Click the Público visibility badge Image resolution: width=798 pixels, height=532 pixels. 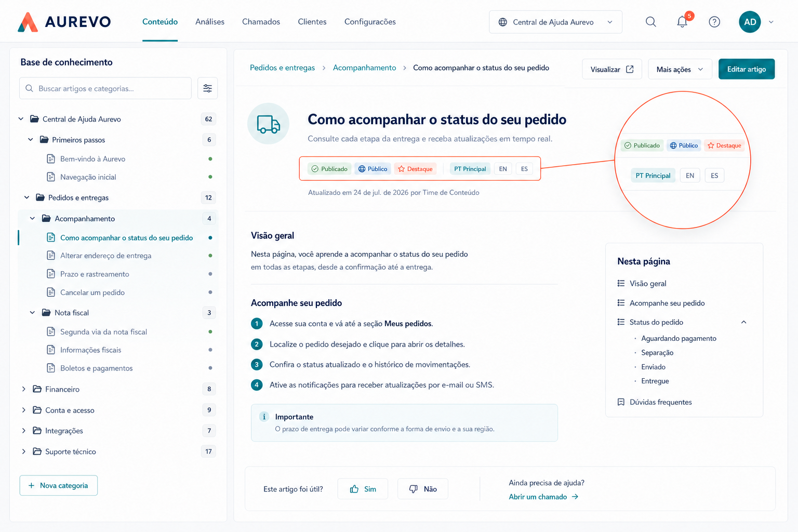373,169
